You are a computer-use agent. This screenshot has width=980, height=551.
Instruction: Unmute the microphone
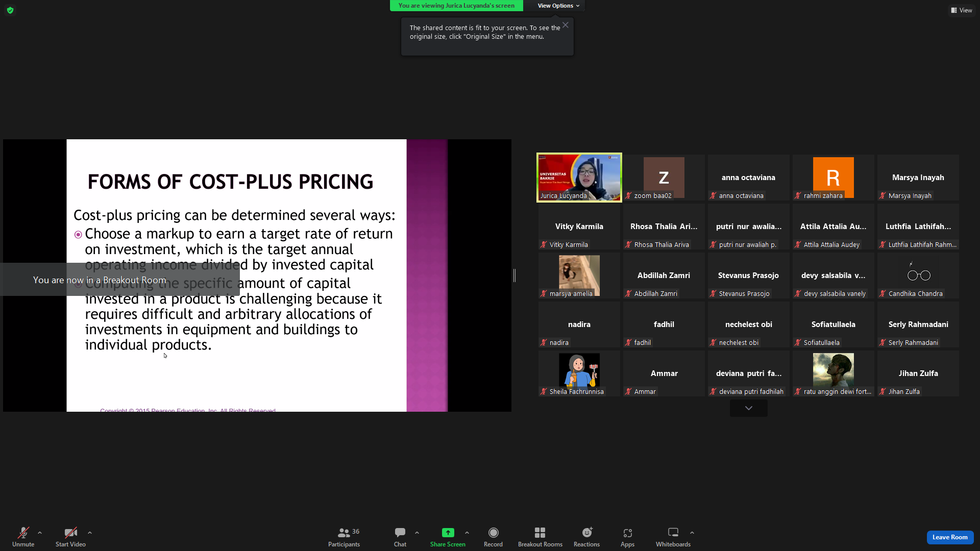tap(23, 537)
